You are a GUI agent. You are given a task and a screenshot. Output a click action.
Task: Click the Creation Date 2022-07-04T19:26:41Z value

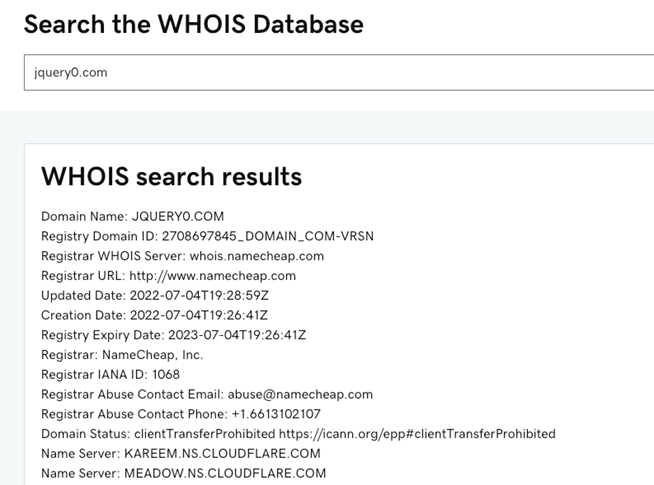pyautogui.click(x=199, y=315)
